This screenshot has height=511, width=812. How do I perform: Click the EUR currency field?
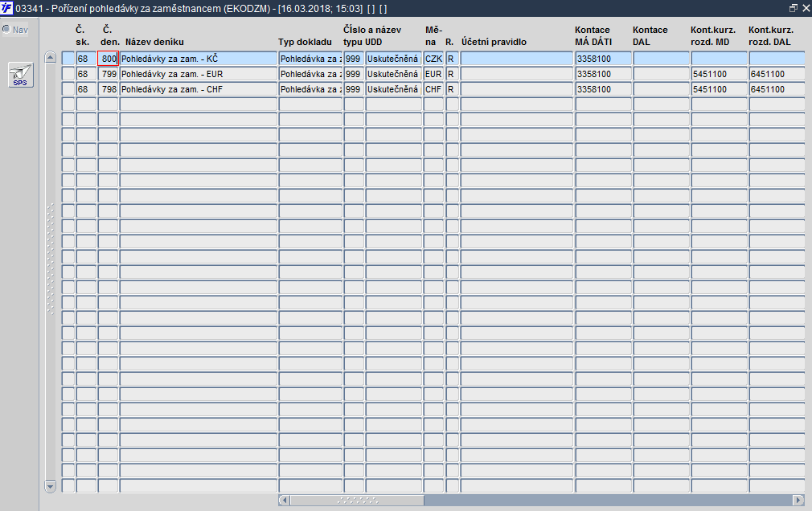(433, 74)
